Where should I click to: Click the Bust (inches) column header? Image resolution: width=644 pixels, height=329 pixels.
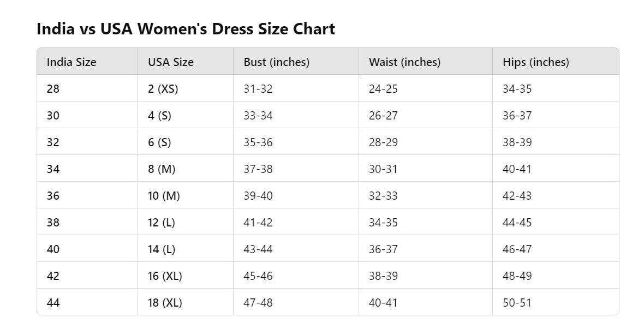click(x=277, y=62)
